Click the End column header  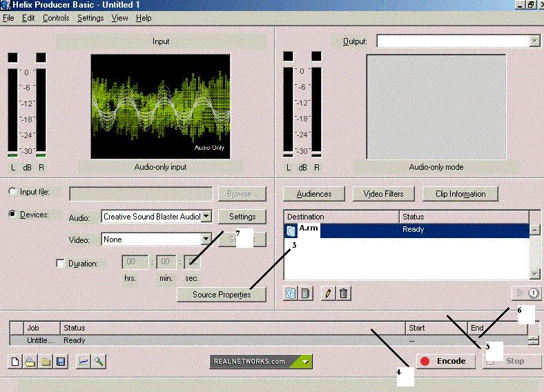(x=498, y=328)
